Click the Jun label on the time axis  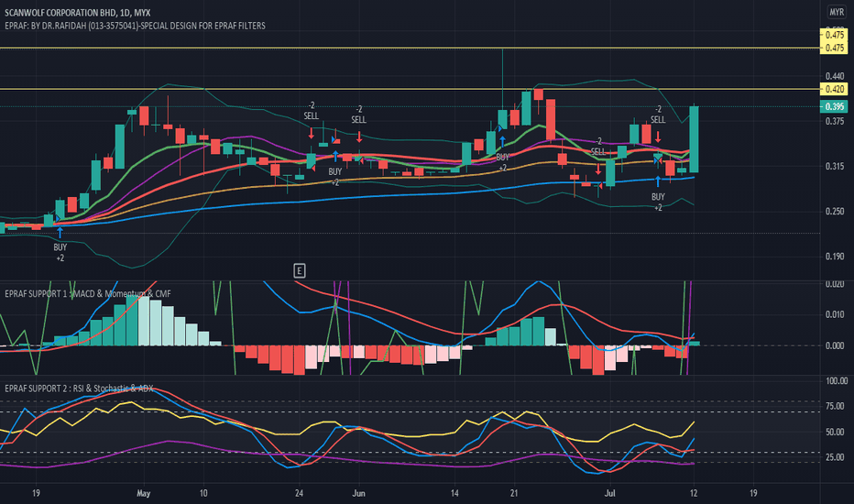pyautogui.click(x=358, y=493)
